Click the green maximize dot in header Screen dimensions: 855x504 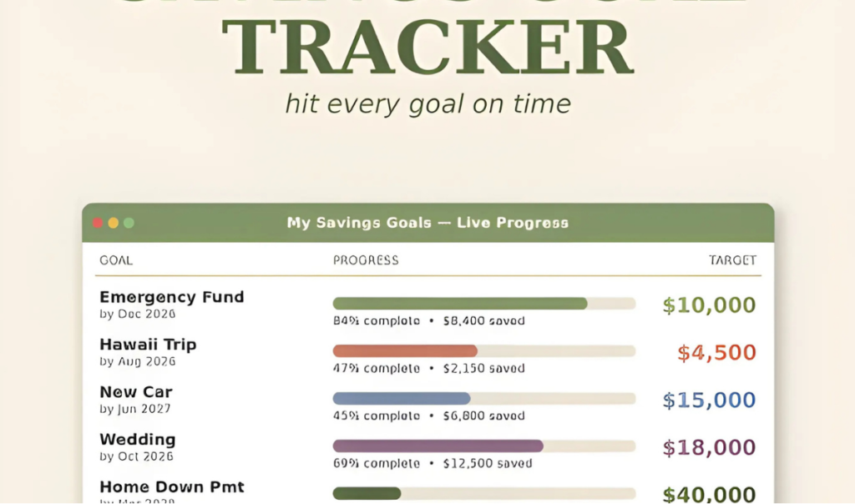click(x=129, y=223)
